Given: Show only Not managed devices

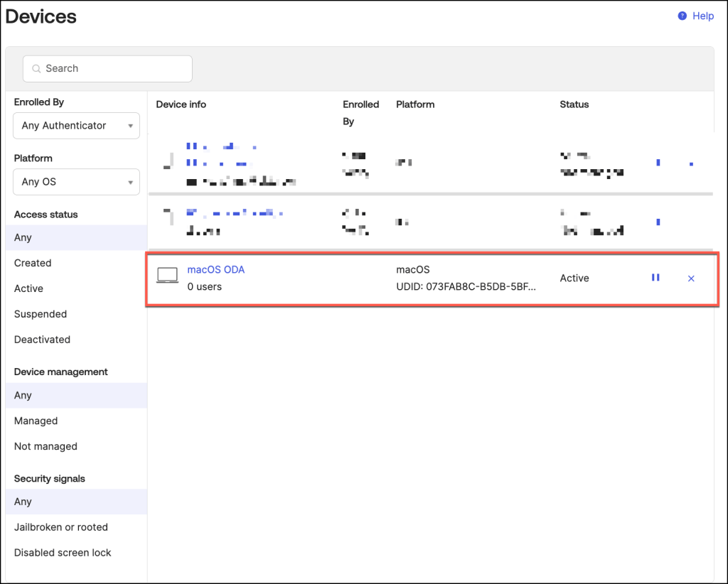Looking at the screenshot, I should pos(45,446).
